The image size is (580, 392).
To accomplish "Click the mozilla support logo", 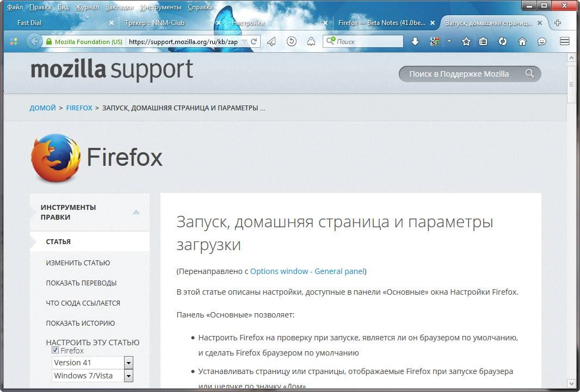I will [x=112, y=70].
